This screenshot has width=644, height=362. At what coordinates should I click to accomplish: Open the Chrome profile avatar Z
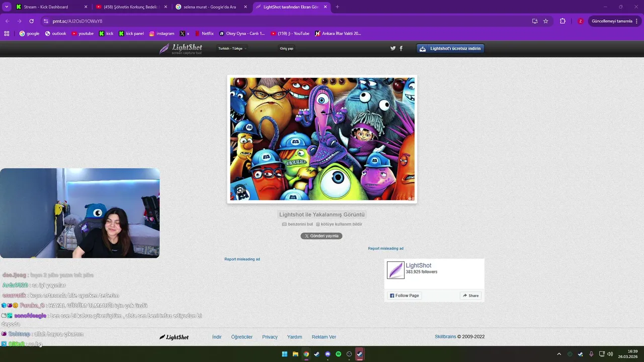tap(580, 21)
